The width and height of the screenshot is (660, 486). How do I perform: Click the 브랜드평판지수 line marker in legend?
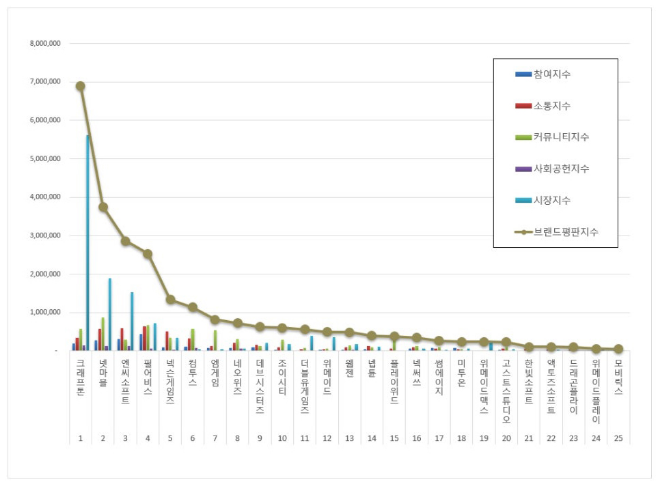coord(523,233)
